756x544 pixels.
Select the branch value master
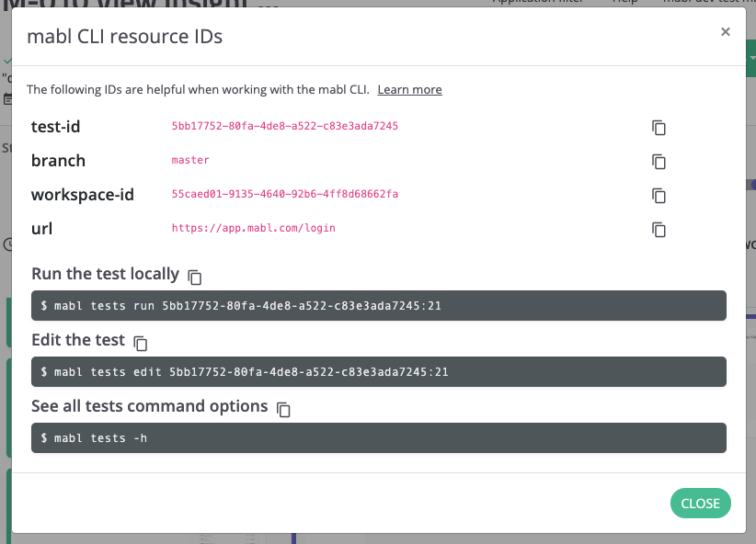pos(190,160)
